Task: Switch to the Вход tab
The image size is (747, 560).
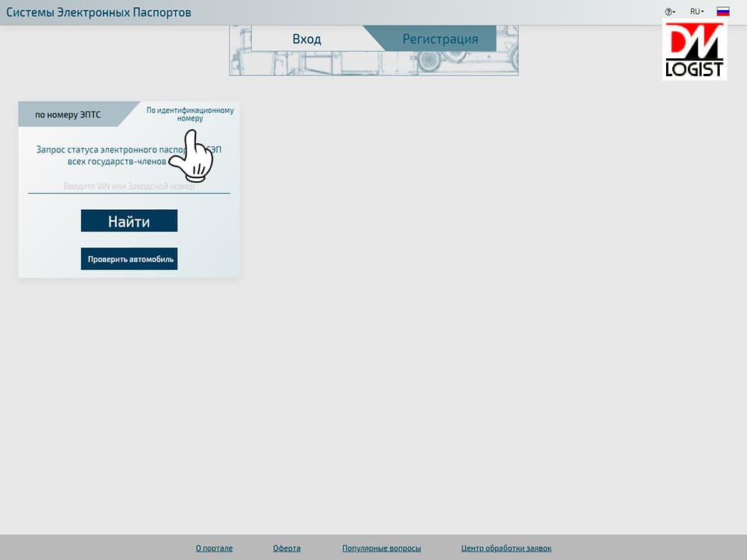Action: point(307,39)
